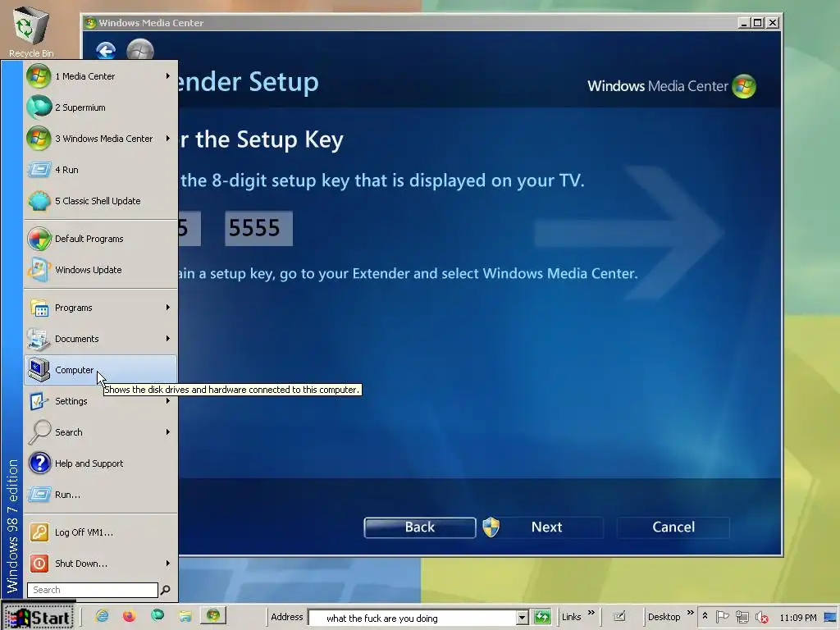Image resolution: width=840 pixels, height=630 pixels.
Task: Launch Firefox from quick launch
Action: coord(129,616)
